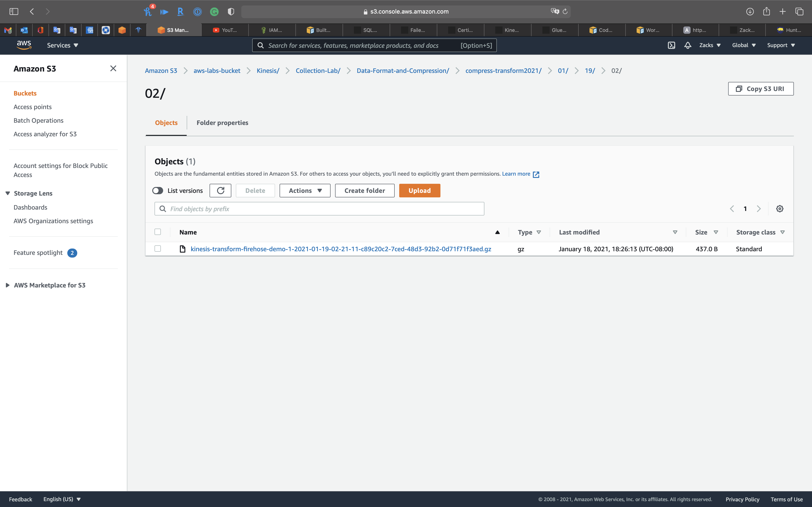Click the refresh objects button

pyautogui.click(x=220, y=190)
